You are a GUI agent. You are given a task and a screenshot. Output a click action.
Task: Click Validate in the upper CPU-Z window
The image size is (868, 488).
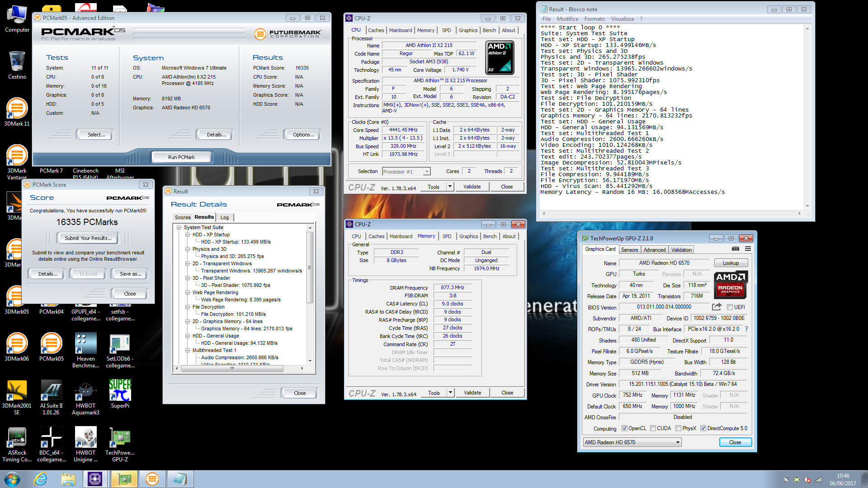tap(472, 187)
